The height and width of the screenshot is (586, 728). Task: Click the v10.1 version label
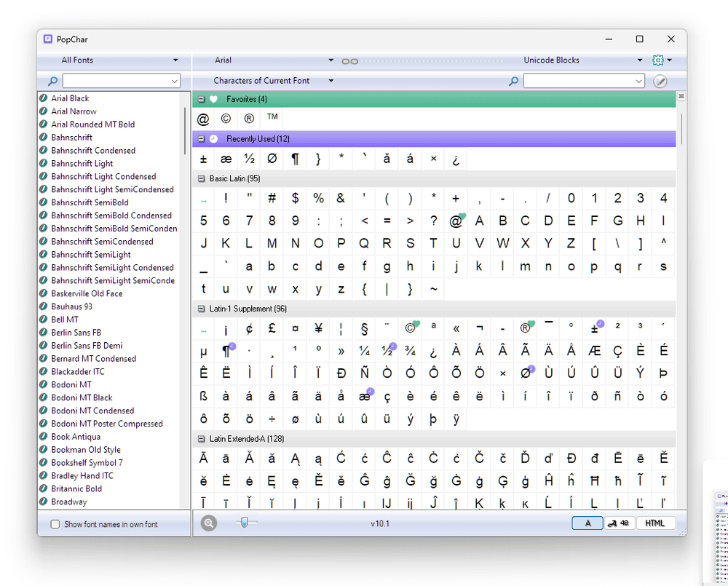380,524
